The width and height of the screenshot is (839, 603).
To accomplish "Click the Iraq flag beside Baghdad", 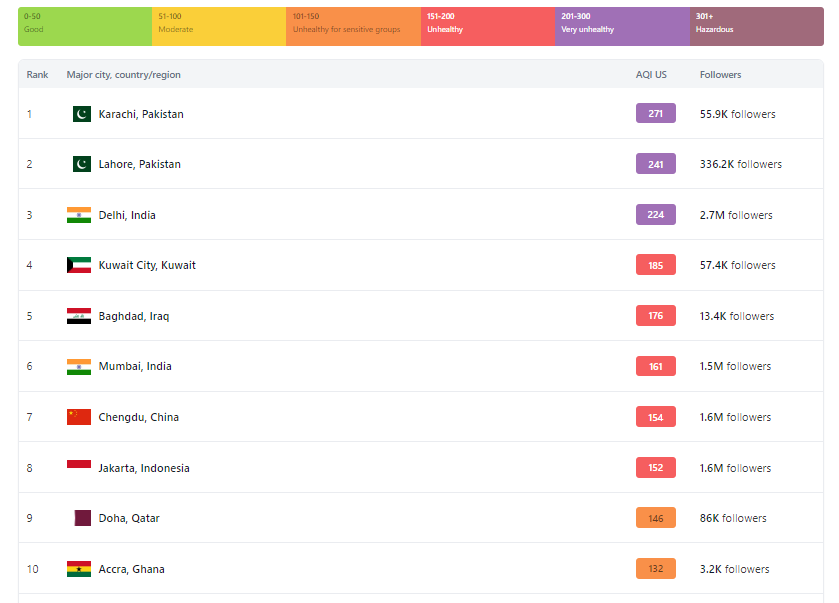I will coord(79,316).
